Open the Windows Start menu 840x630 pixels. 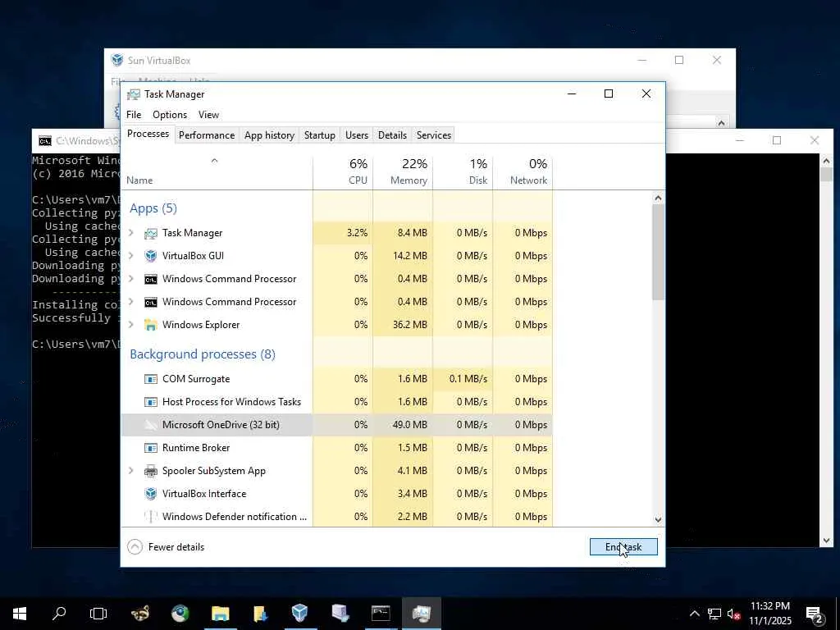click(x=20, y=614)
